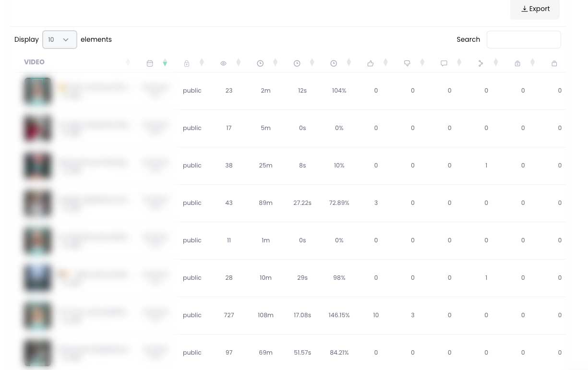
Task: Click the 29s average duration cell
Action: (x=302, y=278)
